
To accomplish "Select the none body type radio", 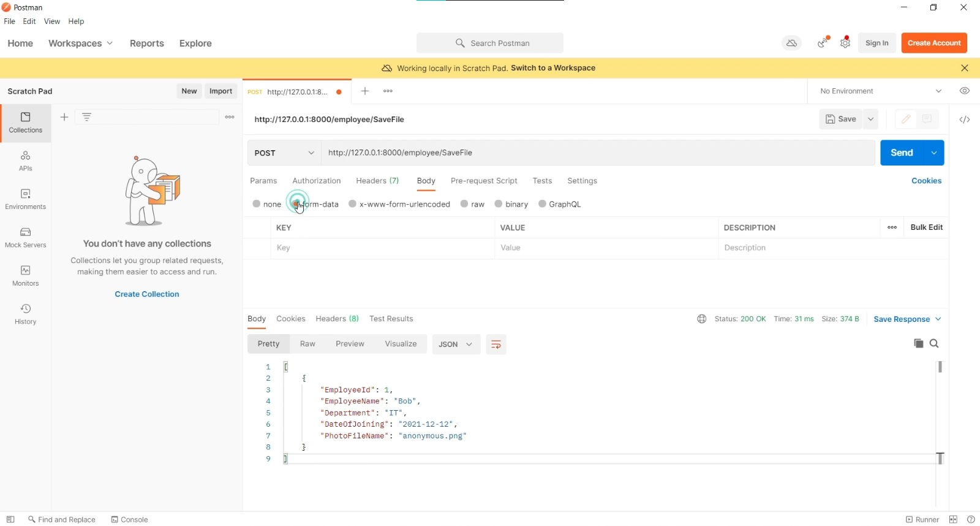I will pyautogui.click(x=257, y=204).
